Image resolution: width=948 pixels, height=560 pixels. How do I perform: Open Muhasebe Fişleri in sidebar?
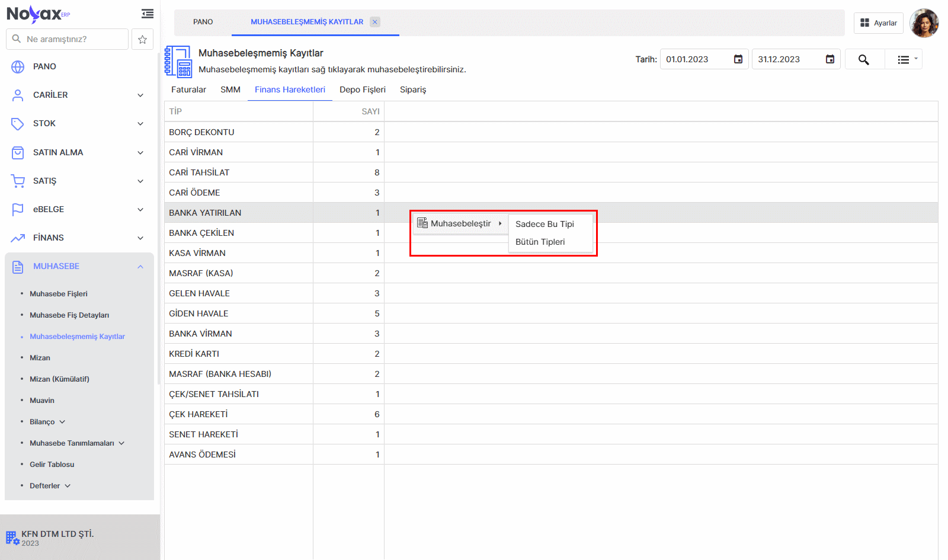(59, 294)
